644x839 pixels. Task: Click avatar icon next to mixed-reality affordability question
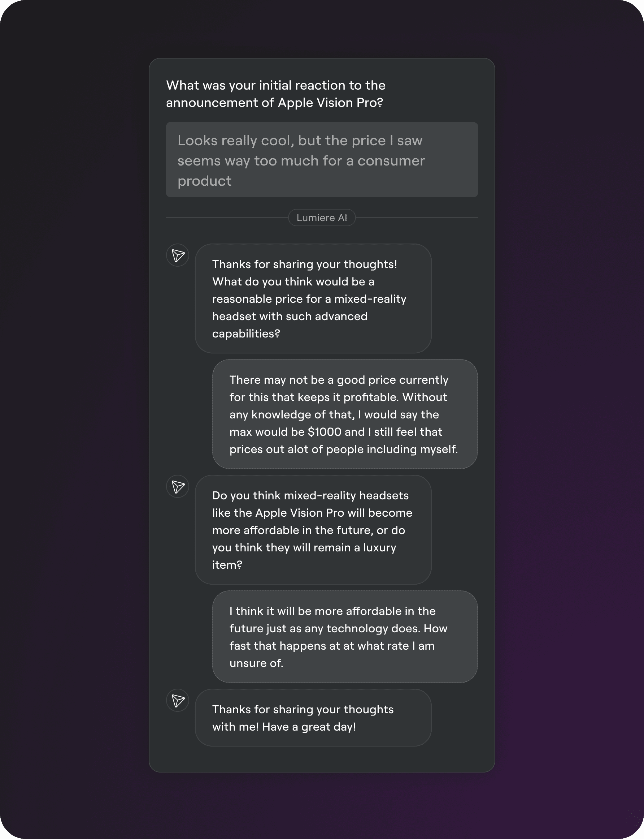coord(178,486)
